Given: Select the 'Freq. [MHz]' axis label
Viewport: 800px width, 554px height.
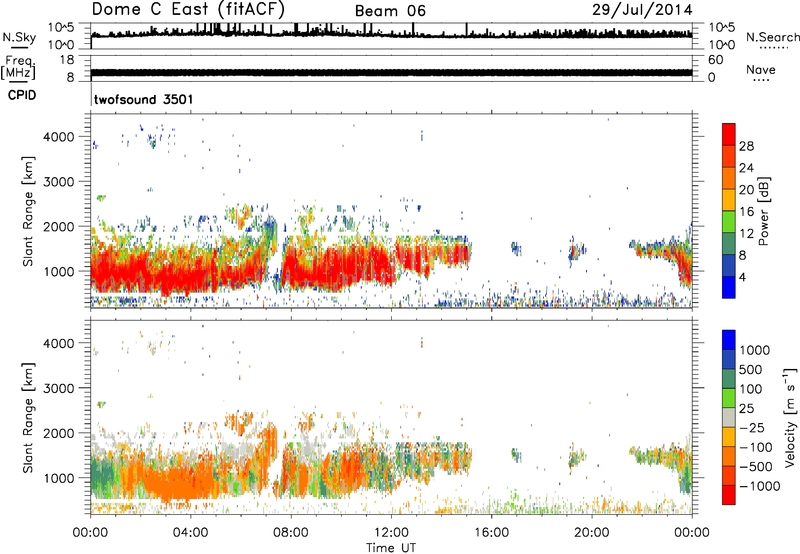Looking at the screenshot, I should click(x=18, y=67).
